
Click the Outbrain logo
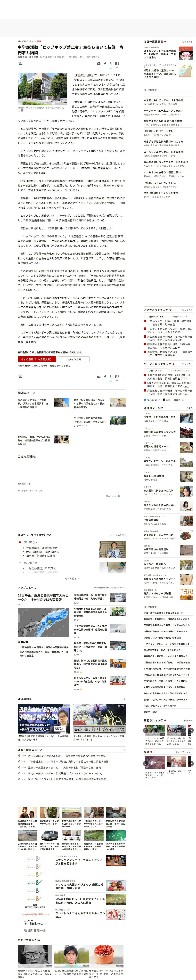click(x=113, y=496)
